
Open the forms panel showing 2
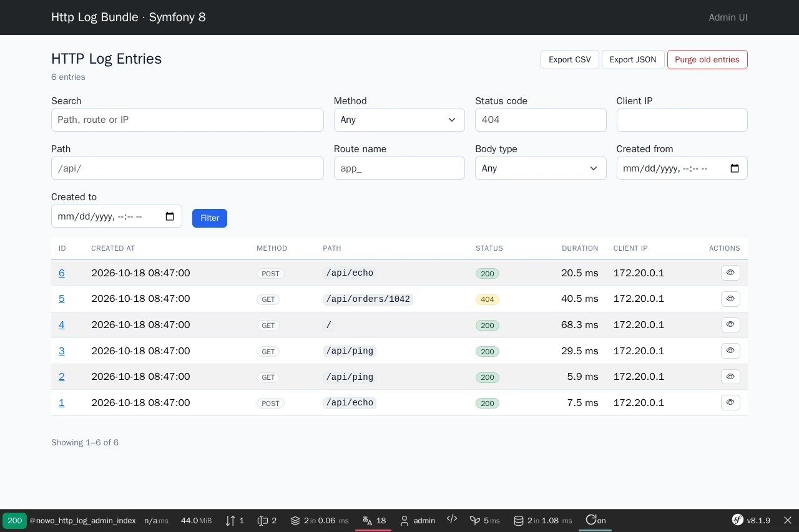[x=267, y=521]
